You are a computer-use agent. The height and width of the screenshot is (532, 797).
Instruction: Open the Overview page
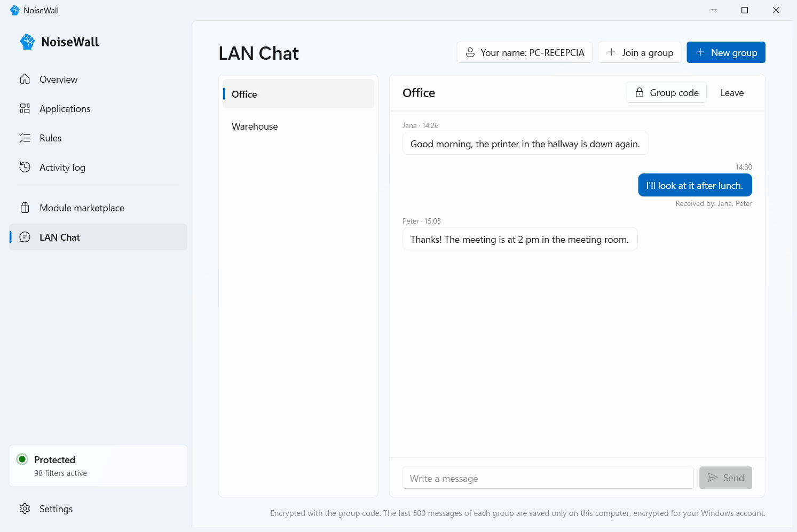pos(98,79)
